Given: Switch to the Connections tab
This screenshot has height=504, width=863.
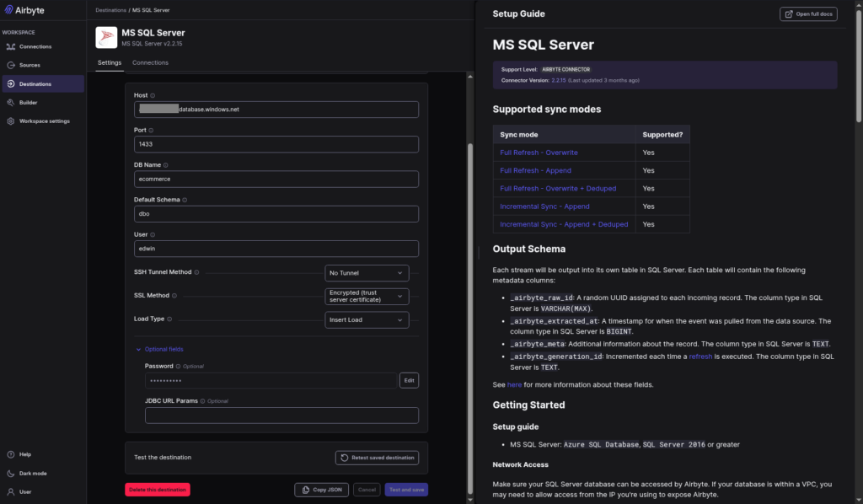Looking at the screenshot, I should click(x=150, y=62).
